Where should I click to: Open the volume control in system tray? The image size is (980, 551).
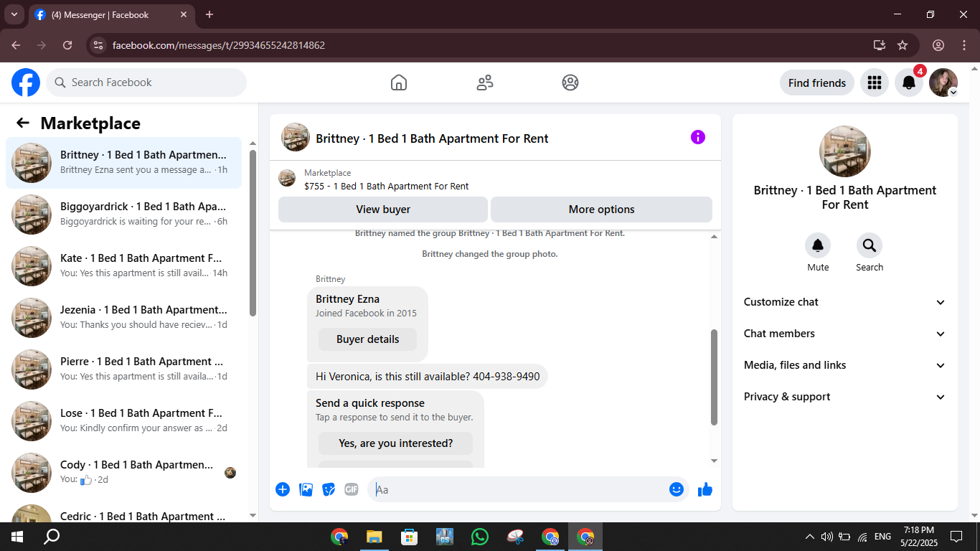[826, 537]
